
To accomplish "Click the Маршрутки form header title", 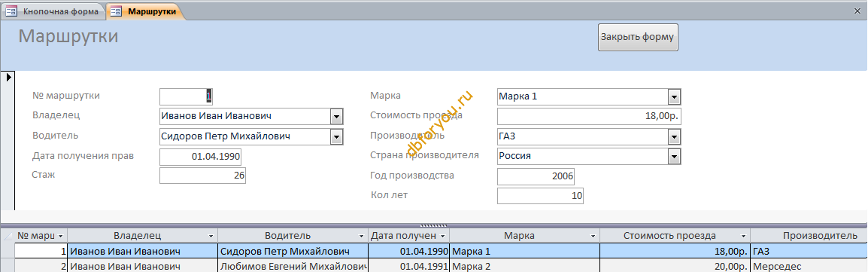I will pyautogui.click(x=68, y=37).
